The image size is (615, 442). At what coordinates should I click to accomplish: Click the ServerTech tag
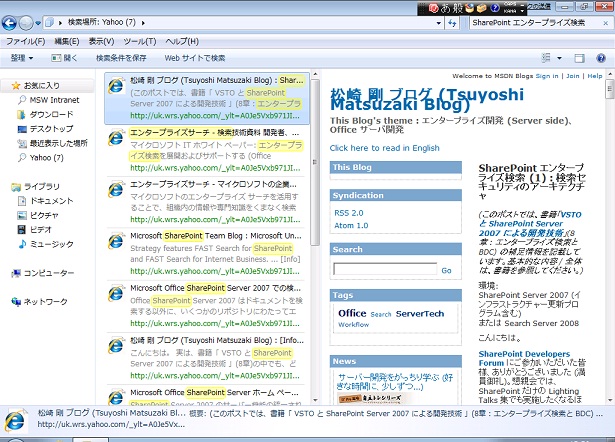pos(420,314)
